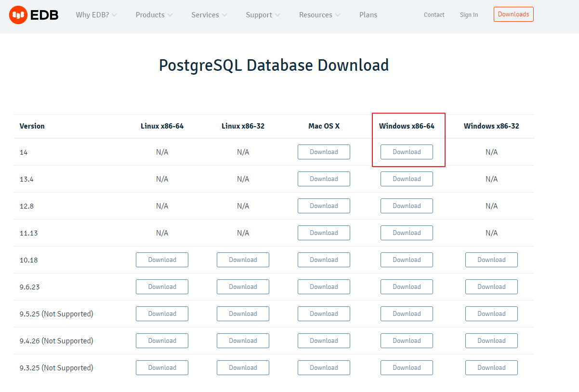Screen dimensions: 579x392
Task: Download version 11.13 for Mac OS X
Action: [x=324, y=233]
